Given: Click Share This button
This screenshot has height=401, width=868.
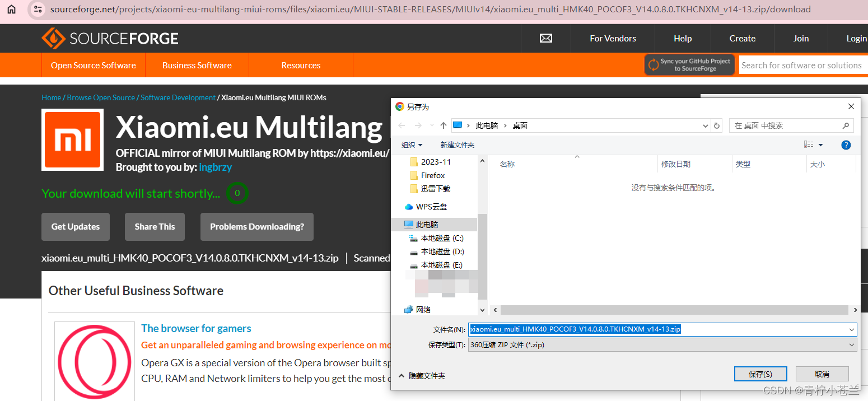Looking at the screenshot, I should (155, 227).
